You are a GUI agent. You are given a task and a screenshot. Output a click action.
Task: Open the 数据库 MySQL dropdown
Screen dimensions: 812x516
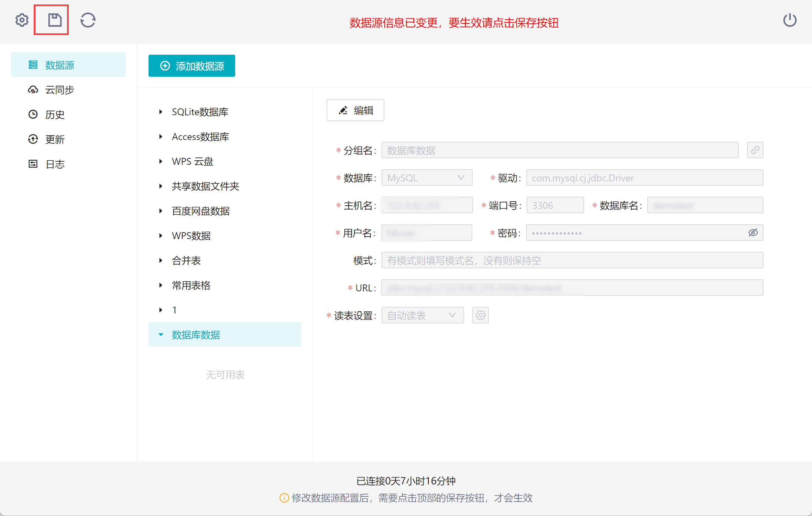click(x=427, y=178)
